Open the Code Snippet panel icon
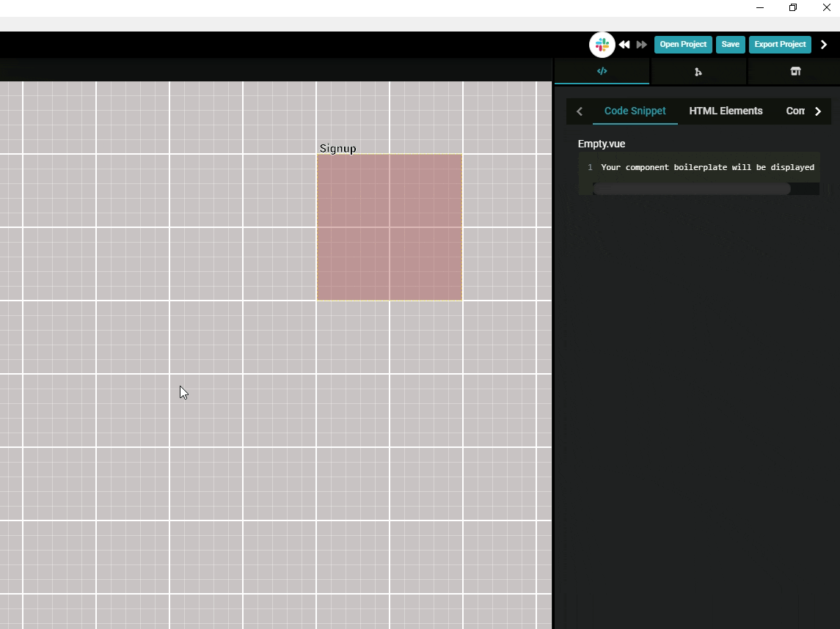The image size is (840, 629). [602, 71]
